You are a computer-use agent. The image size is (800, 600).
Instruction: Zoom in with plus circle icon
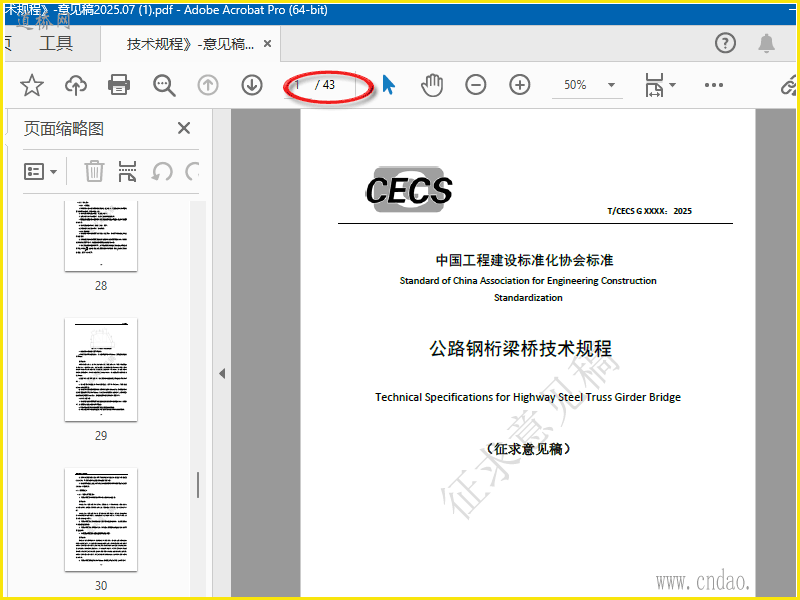pos(519,85)
